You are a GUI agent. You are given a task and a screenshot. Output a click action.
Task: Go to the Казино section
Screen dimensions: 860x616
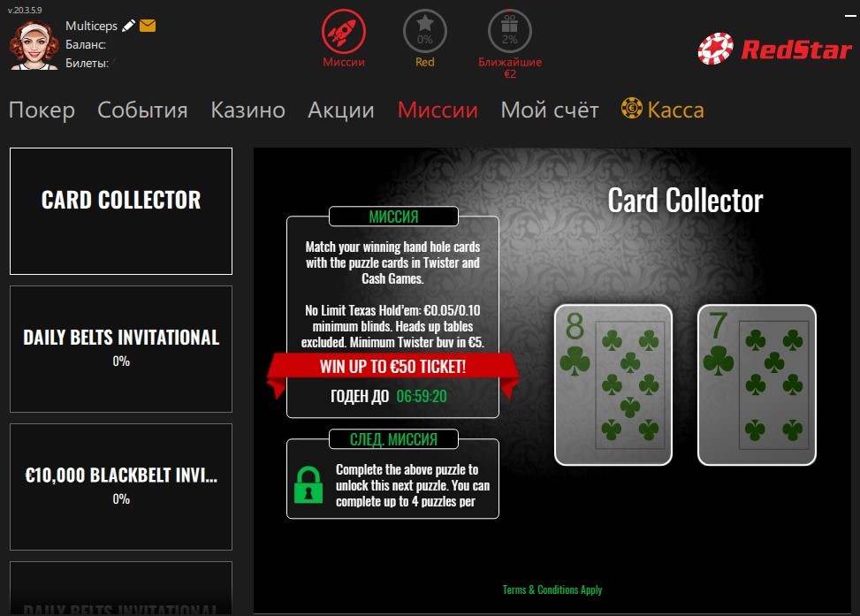click(x=247, y=110)
